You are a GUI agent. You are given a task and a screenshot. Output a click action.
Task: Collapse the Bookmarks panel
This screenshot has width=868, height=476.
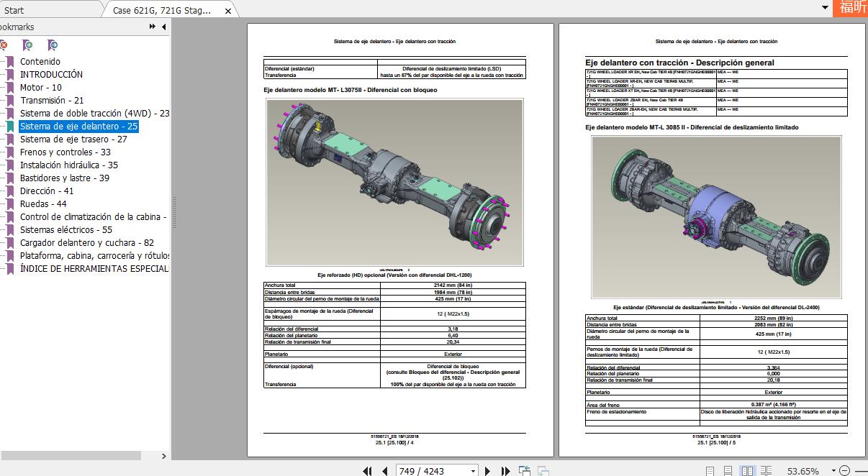(163, 27)
